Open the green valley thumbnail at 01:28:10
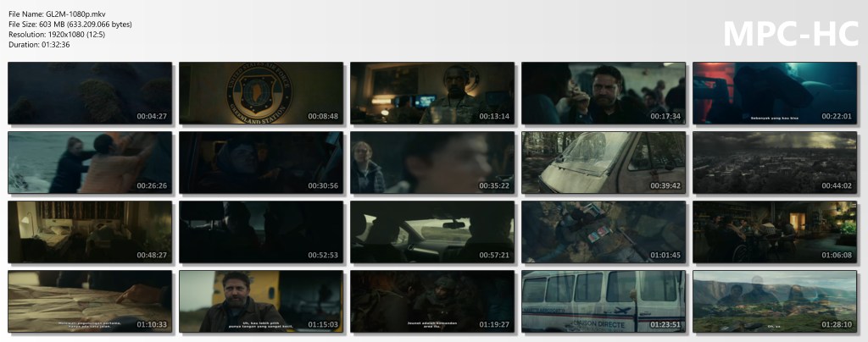The image size is (868, 342). pyautogui.click(x=775, y=301)
